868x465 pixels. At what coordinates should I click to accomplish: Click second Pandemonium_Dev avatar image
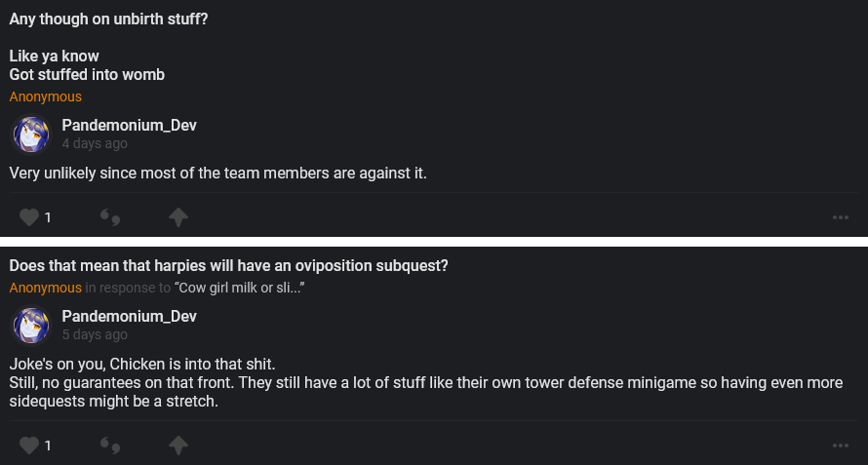point(31,326)
